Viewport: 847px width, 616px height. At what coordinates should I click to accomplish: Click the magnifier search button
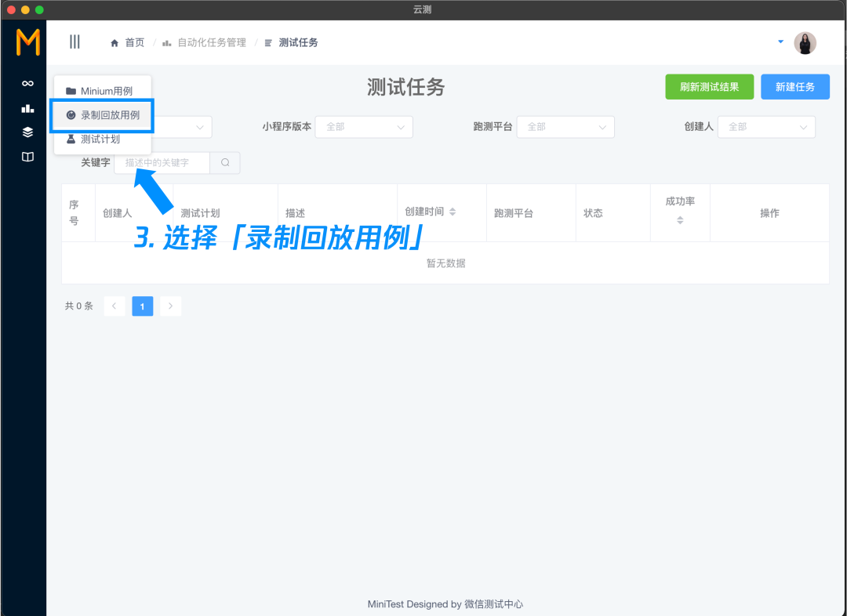coord(225,162)
